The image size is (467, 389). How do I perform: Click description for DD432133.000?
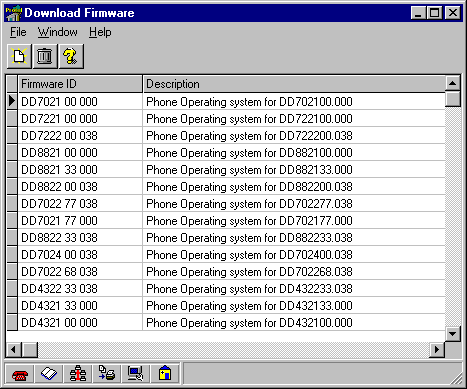click(294, 305)
